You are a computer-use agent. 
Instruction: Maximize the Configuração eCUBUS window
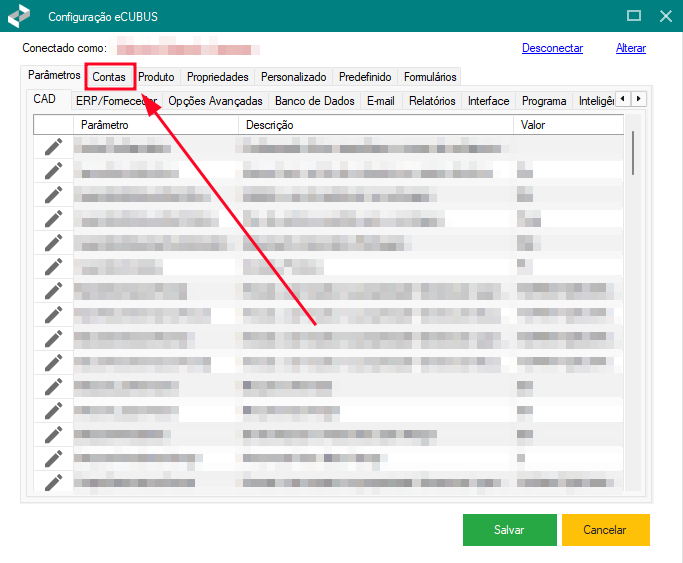[633, 16]
